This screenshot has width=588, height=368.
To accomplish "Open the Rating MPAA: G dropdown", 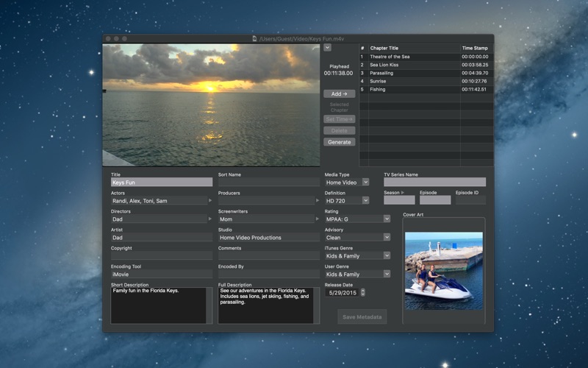I will pos(357,219).
